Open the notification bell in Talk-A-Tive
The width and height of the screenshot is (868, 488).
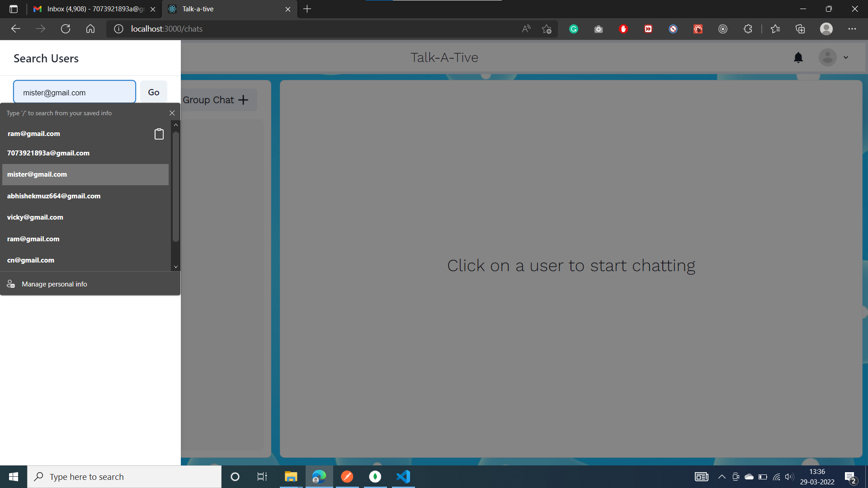798,57
